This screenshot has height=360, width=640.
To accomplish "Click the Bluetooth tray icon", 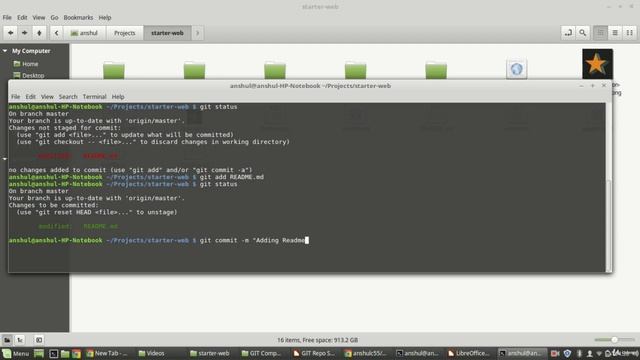I will [579, 353].
